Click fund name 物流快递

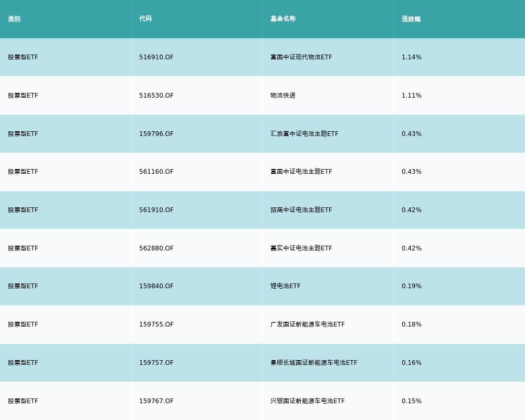pyautogui.click(x=283, y=96)
